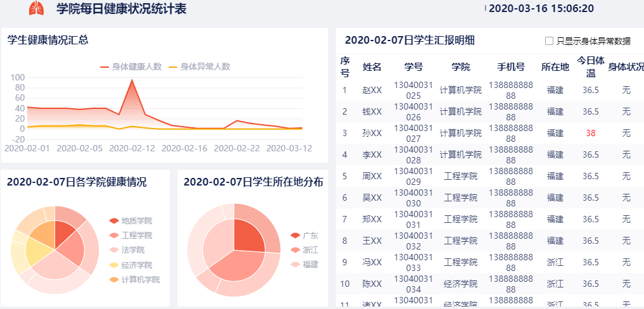Select the name 周XX in the table

pos(372,177)
